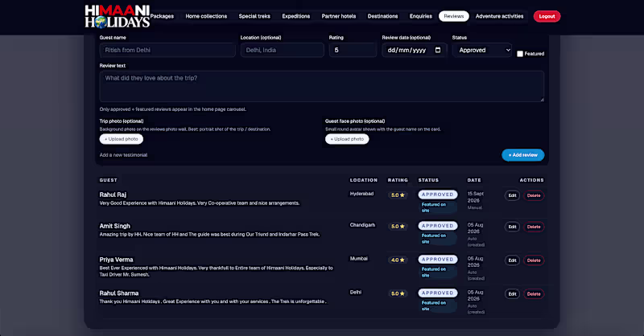Delete Rahul Raj's review
644x336 pixels.
click(x=534, y=195)
